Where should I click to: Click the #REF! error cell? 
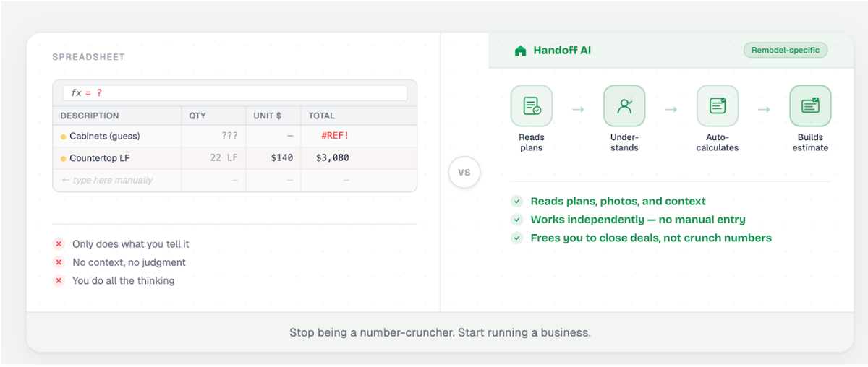[334, 136]
